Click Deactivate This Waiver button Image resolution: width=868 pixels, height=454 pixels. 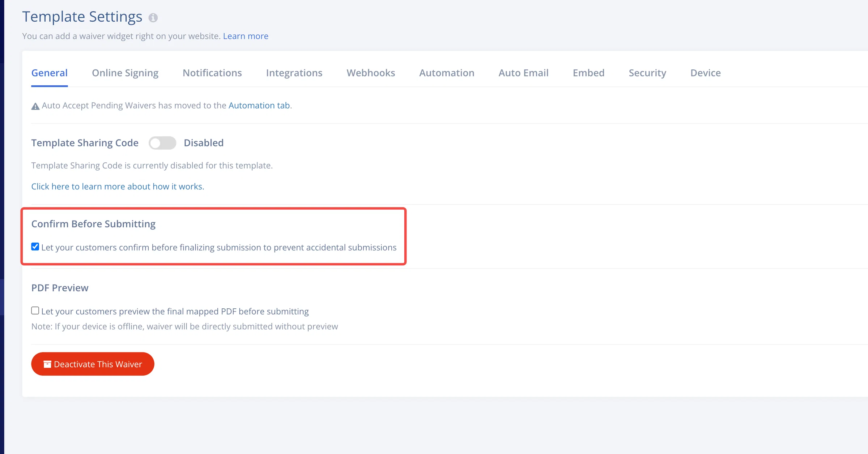tap(93, 364)
